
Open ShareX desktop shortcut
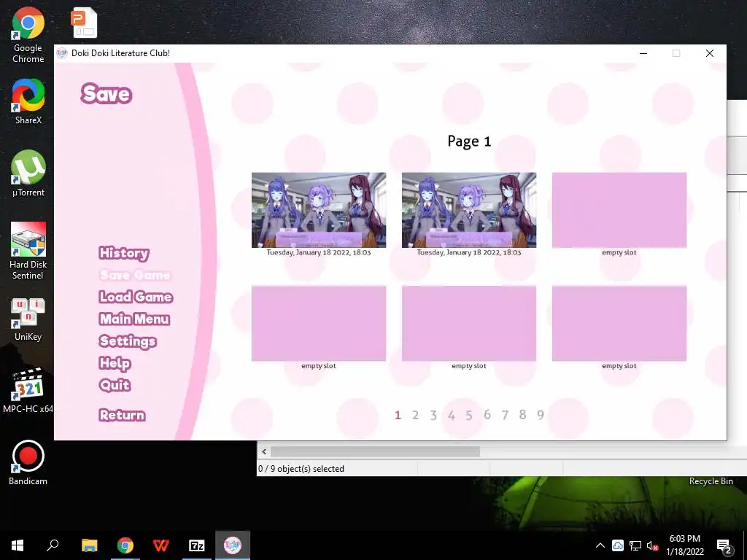pyautogui.click(x=28, y=102)
